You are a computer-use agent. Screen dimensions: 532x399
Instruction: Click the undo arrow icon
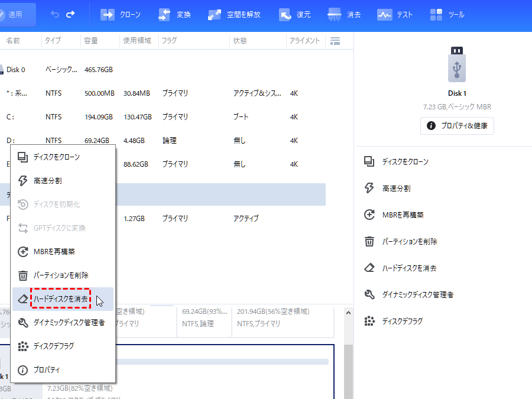[x=56, y=13]
